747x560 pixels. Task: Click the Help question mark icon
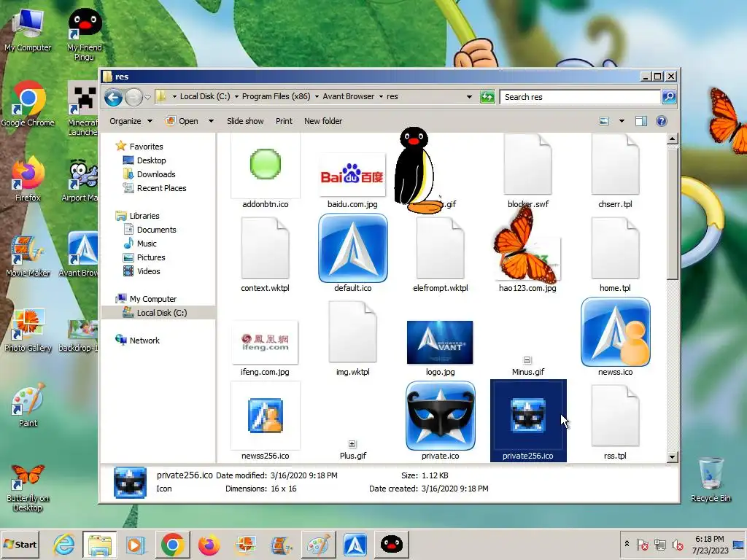tap(661, 121)
